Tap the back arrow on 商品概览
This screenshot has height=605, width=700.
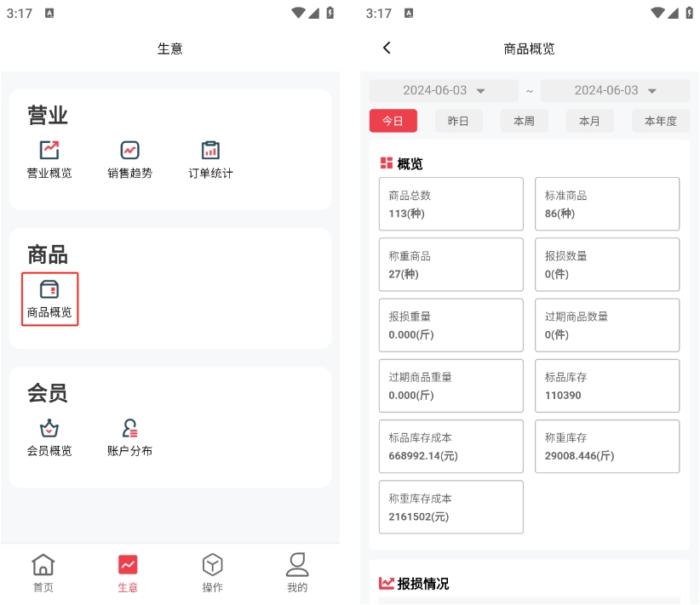pos(387,49)
